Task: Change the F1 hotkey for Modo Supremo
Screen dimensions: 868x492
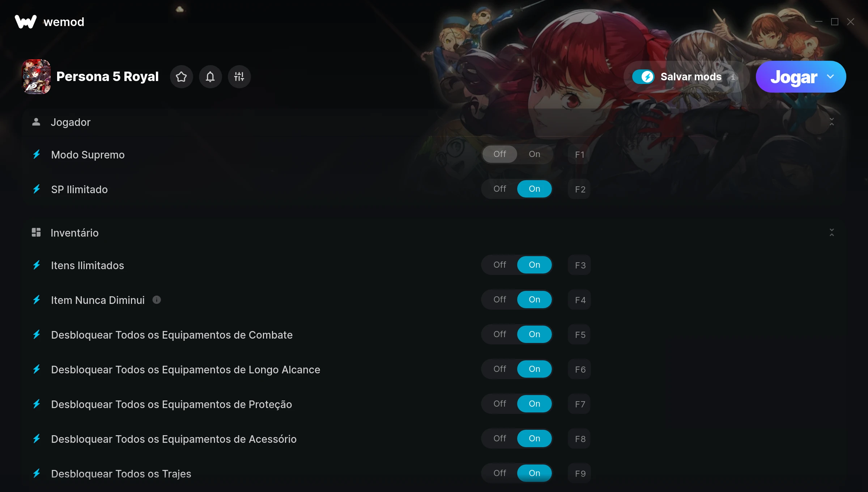Action: (x=579, y=154)
